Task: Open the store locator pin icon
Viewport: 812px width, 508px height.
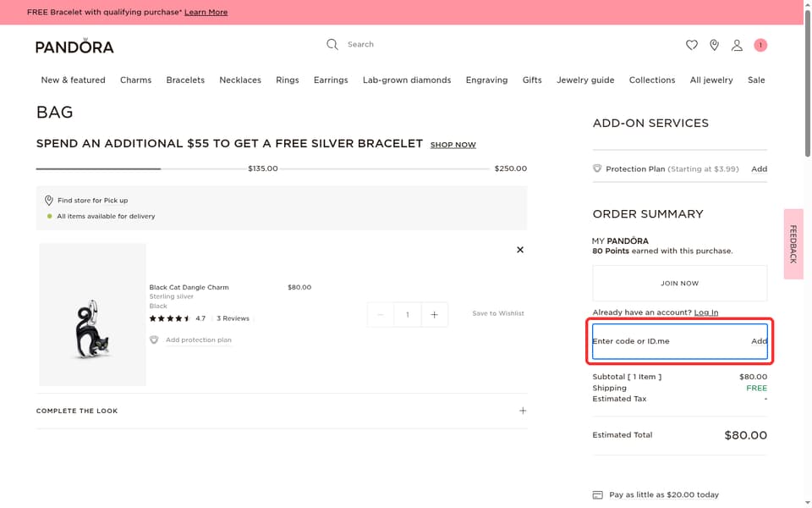Action: [714, 45]
